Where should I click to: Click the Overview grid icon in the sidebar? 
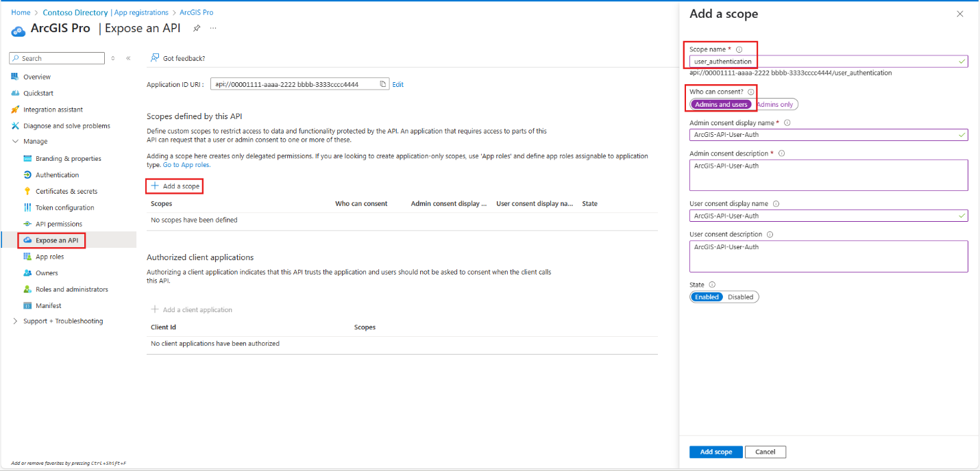tap(15, 77)
